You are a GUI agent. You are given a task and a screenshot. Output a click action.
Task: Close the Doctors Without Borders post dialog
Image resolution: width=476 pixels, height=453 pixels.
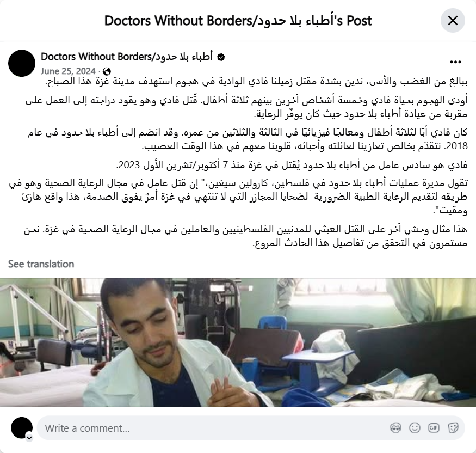(453, 21)
